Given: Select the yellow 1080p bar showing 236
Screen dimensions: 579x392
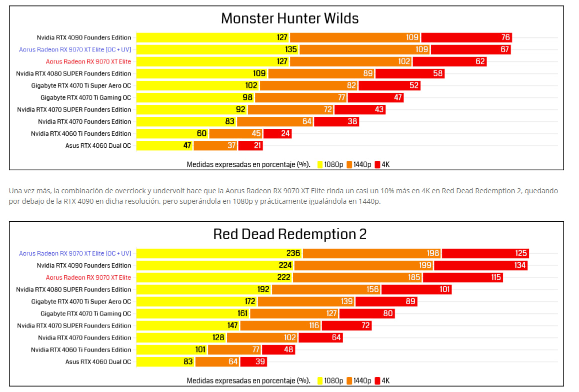Looking at the screenshot, I should point(218,253).
